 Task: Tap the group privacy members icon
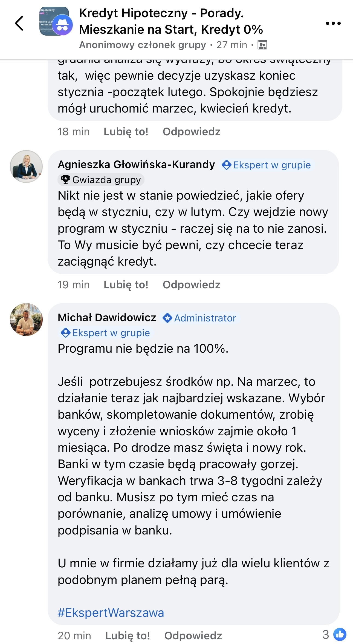(x=262, y=45)
